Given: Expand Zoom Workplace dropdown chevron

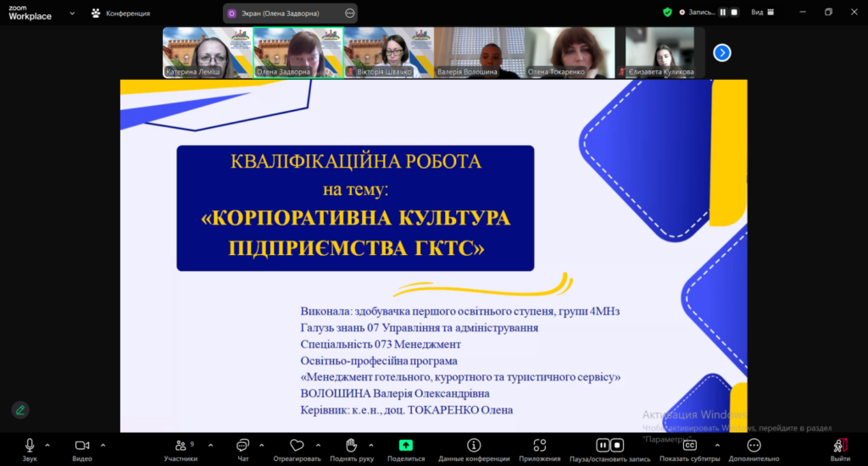Looking at the screenshot, I should (72, 14).
